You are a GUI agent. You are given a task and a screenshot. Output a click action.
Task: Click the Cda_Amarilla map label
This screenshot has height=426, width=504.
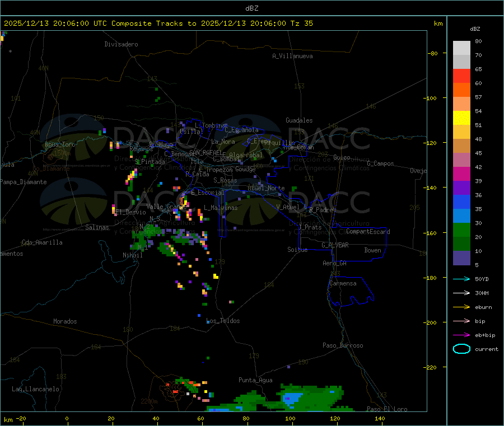(42, 242)
